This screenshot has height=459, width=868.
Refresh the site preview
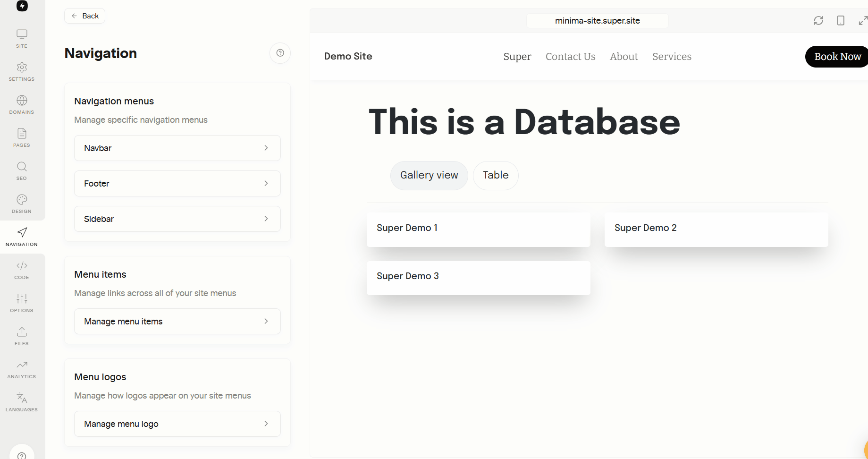tap(818, 20)
